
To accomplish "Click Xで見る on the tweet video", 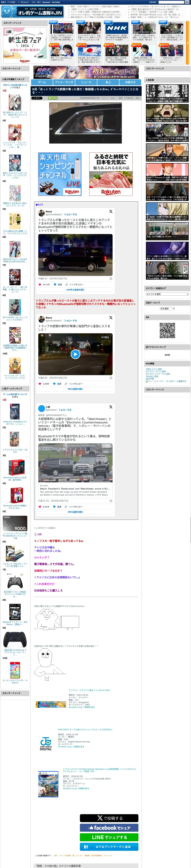I will tap(105, 337).
